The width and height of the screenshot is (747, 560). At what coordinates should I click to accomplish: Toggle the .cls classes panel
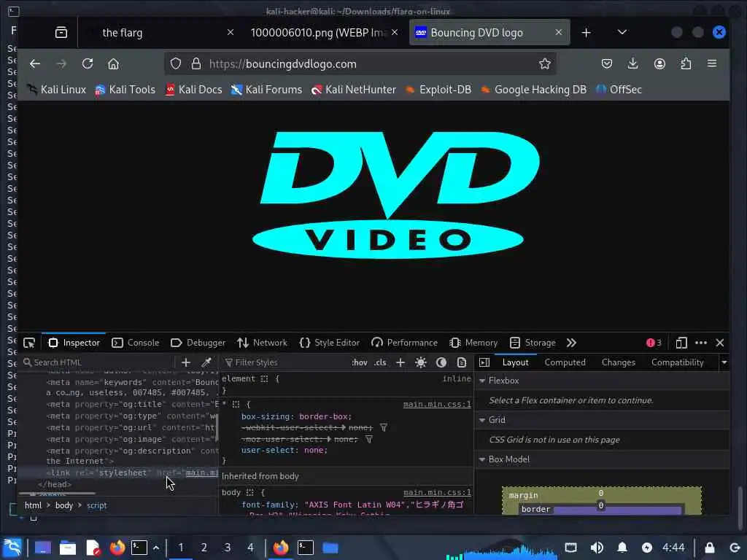point(380,362)
